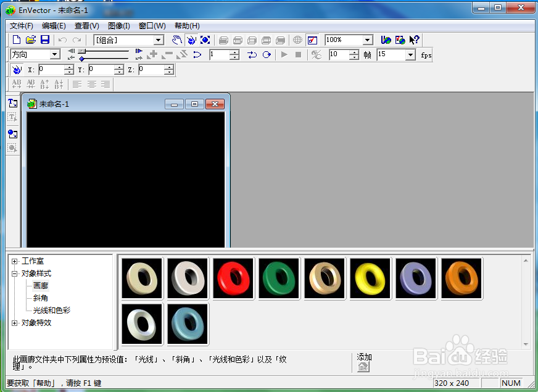Open the 编辑(E) menu
This screenshot has height=392, width=538.
tap(54, 26)
